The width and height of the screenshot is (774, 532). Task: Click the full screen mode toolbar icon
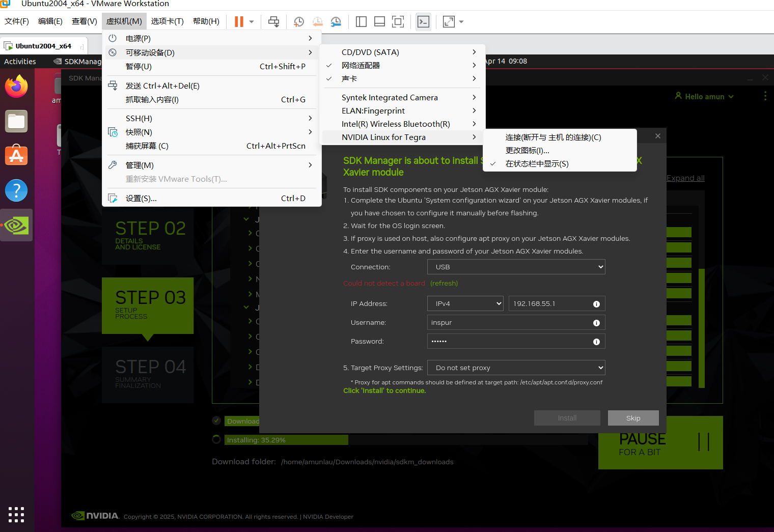pyautogui.click(x=398, y=21)
